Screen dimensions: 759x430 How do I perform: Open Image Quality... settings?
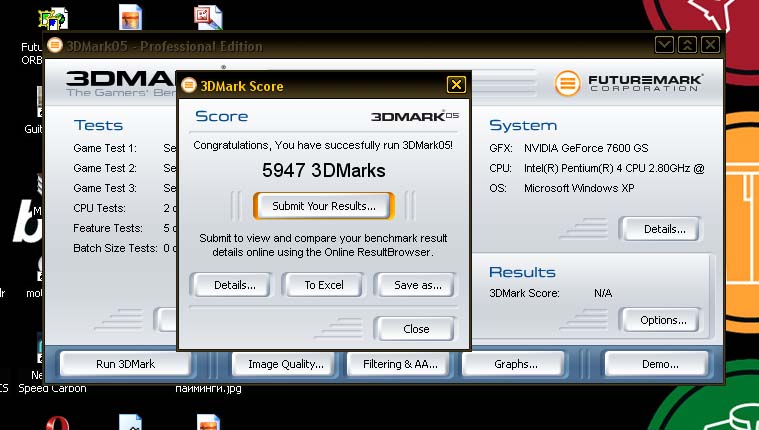point(286,364)
